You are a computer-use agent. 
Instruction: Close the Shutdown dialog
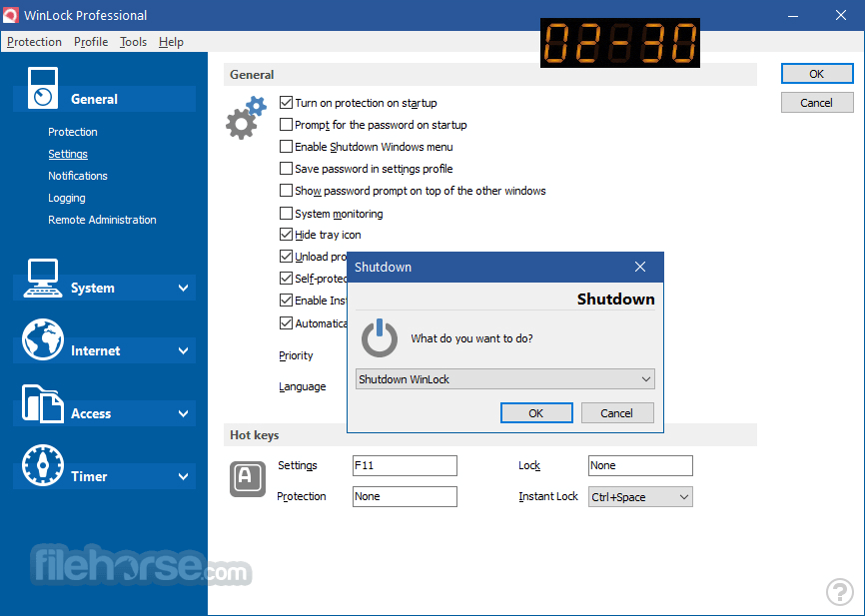pyautogui.click(x=640, y=267)
